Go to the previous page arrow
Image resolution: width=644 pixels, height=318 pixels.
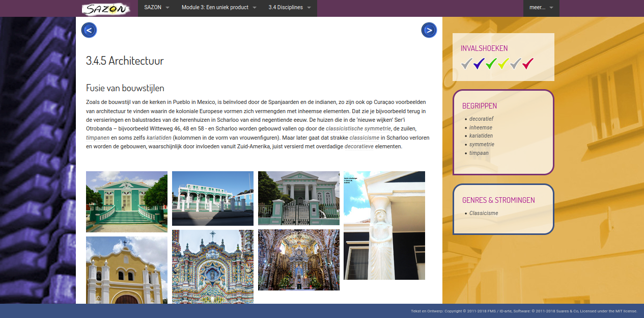tap(89, 30)
